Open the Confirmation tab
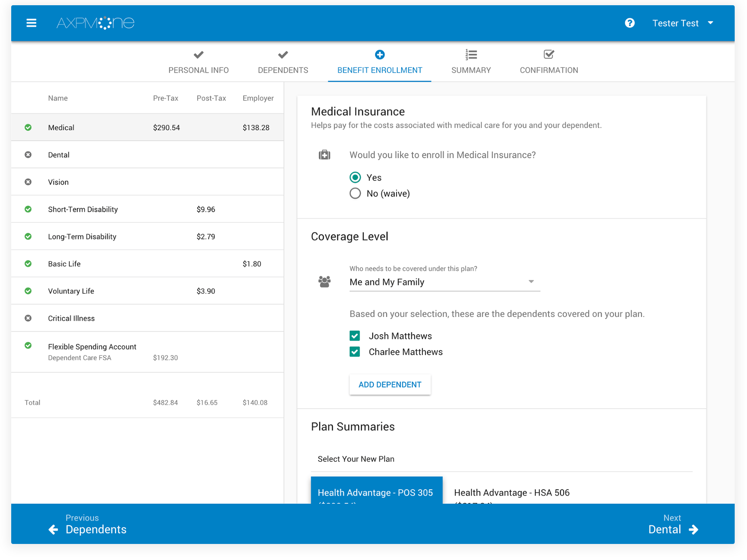This screenshot has height=560, width=747. coord(549,62)
